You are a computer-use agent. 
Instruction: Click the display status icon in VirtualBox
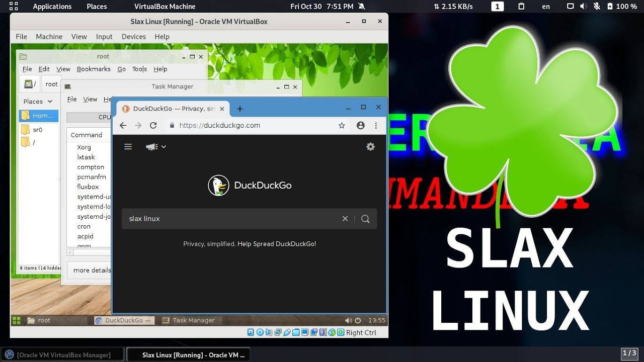click(305, 332)
